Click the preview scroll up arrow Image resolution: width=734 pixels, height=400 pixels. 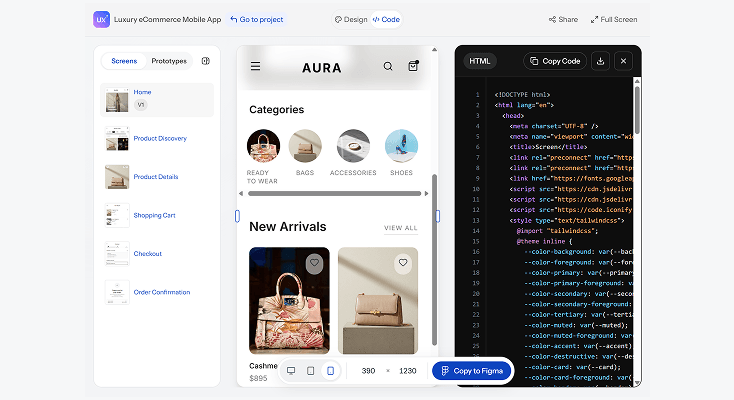click(434, 49)
